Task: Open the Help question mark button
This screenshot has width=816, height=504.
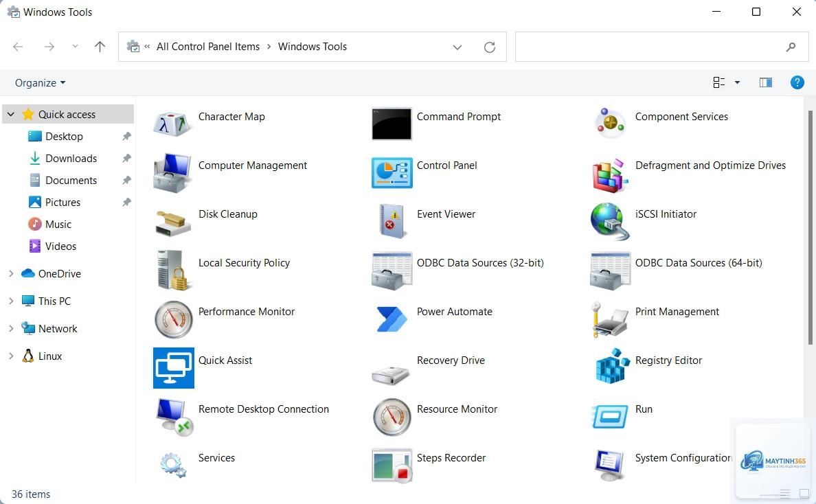Action: tap(797, 82)
